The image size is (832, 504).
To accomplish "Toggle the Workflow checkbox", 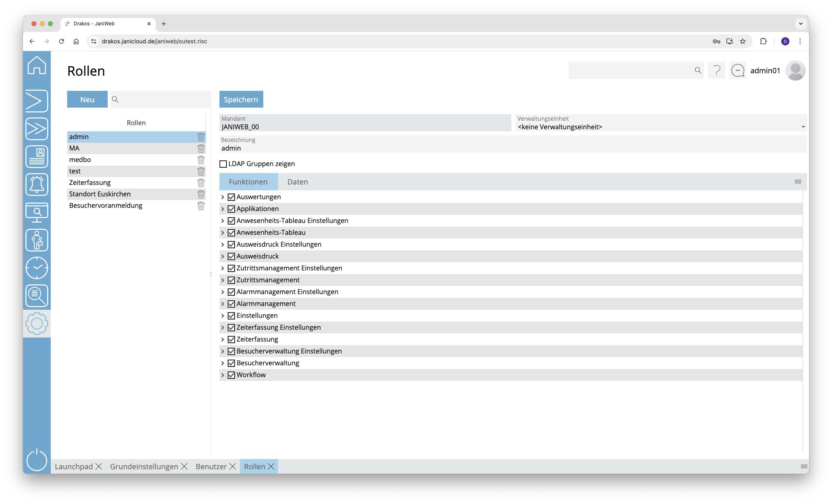I will pyautogui.click(x=231, y=375).
